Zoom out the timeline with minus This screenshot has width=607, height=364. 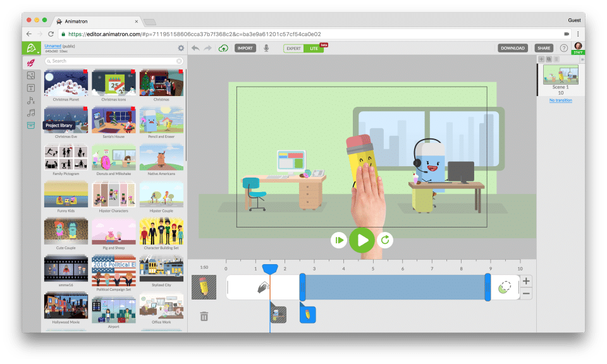click(x=525, y=294)
